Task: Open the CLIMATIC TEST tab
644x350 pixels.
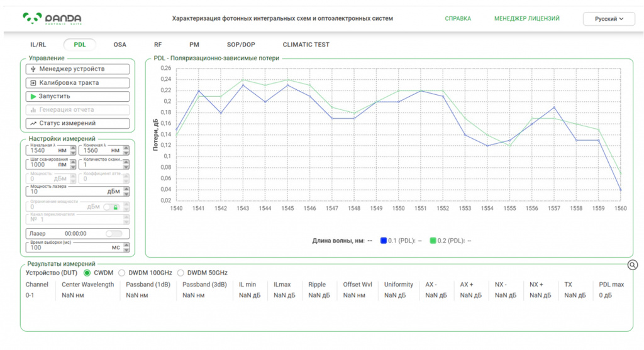Action: click(306, 45)
